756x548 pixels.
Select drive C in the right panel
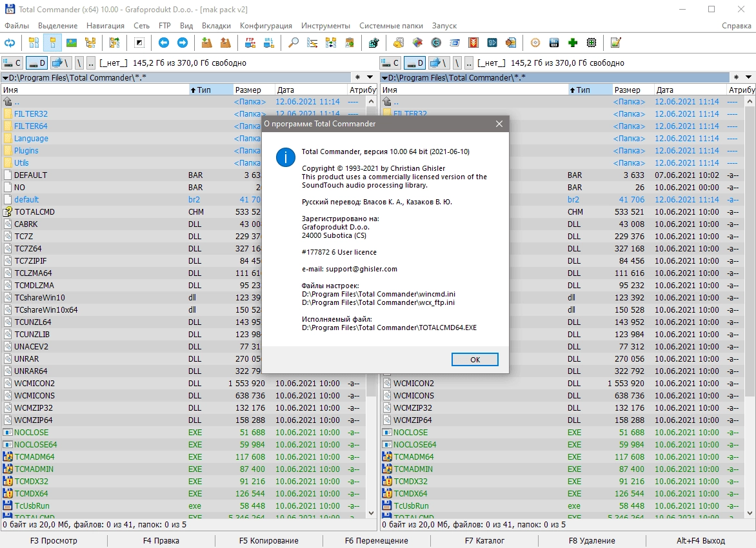click(390, 63)
